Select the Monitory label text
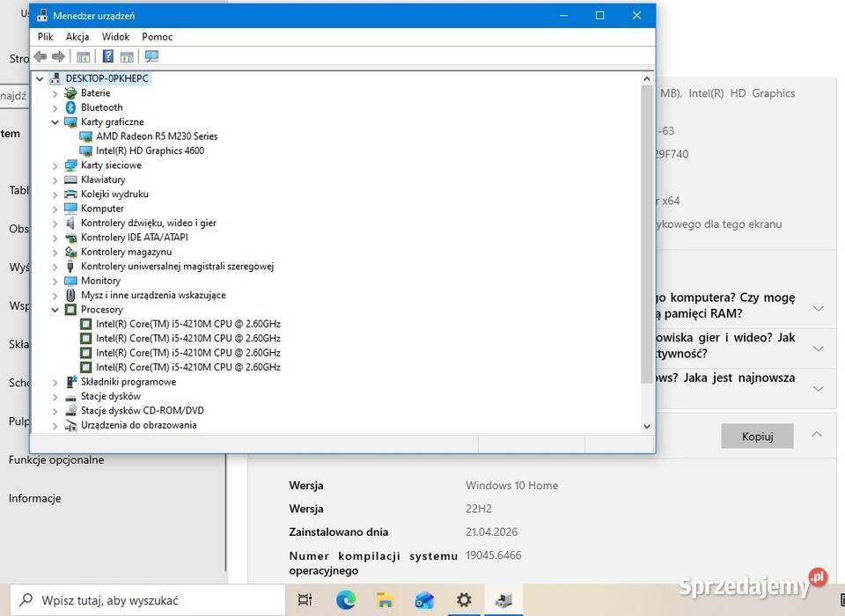The width and height of the screenshot is (845, 616). 100,281
